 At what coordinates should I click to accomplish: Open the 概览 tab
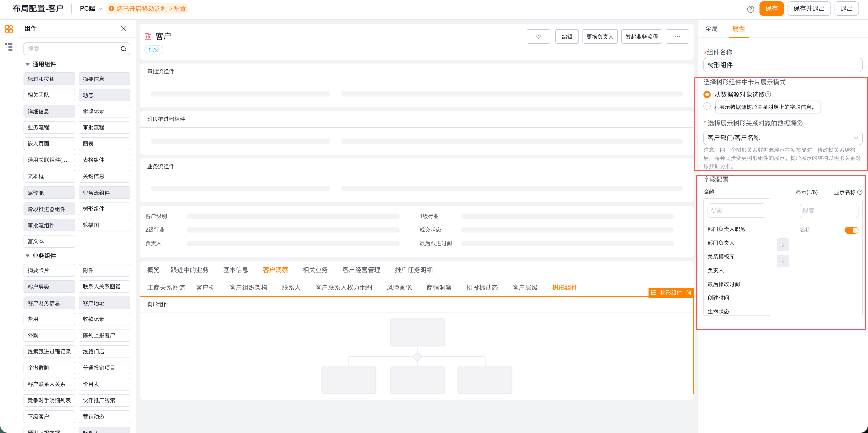point(153,270)
